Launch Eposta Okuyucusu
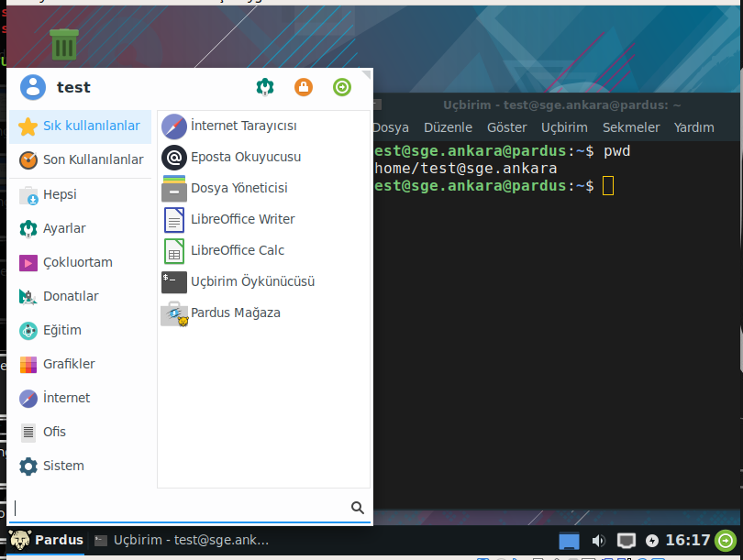The height and width of the screenshot is (560, 743). 263,157
